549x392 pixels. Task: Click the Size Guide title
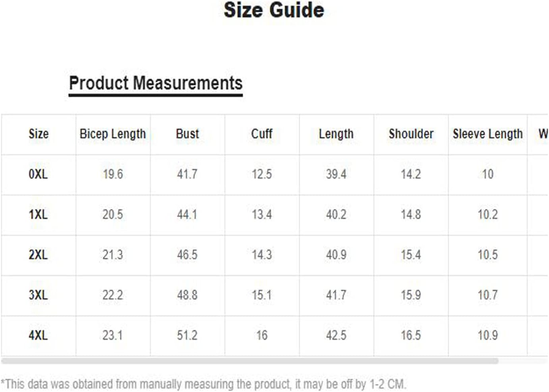click(274, 10)
